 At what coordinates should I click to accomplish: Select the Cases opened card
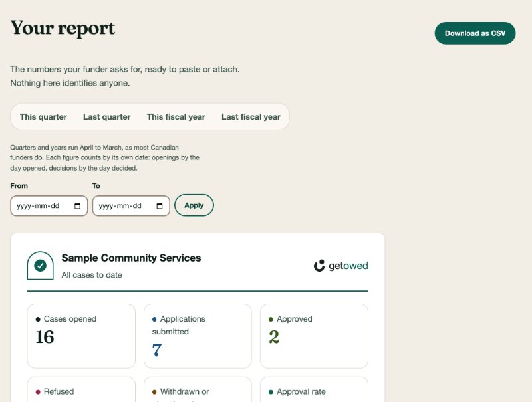click(x=81, y=336)
